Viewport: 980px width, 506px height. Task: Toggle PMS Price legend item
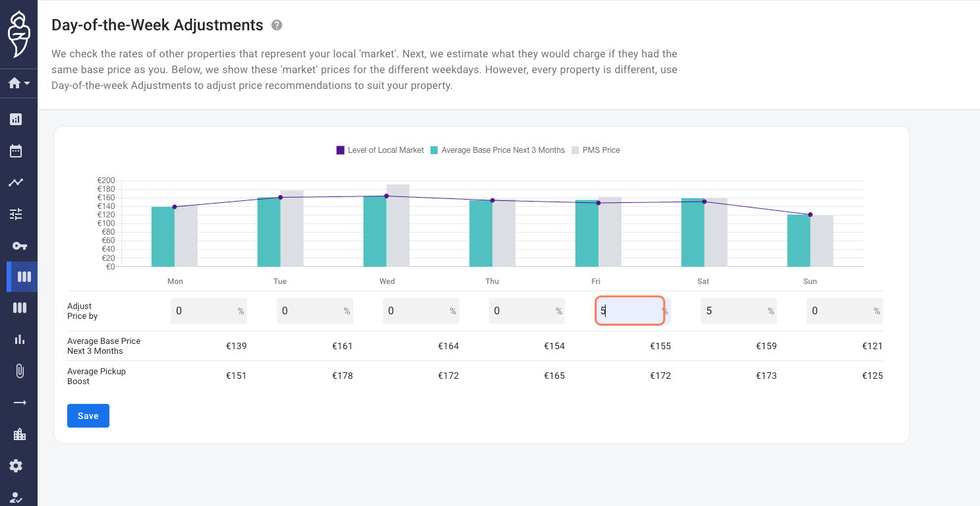[595, 150]
